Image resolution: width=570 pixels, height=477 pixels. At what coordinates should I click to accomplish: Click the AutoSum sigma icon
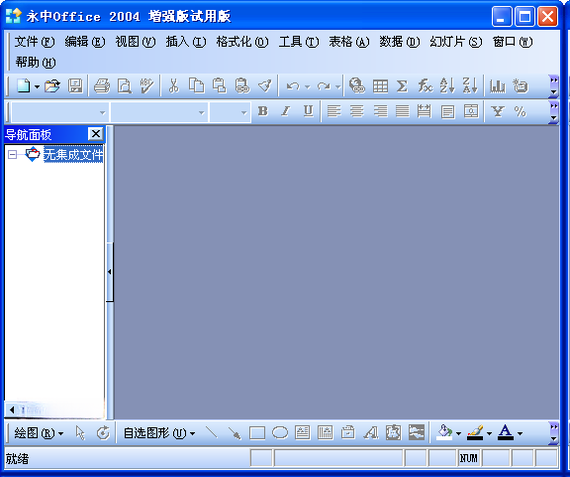(402, 87)
